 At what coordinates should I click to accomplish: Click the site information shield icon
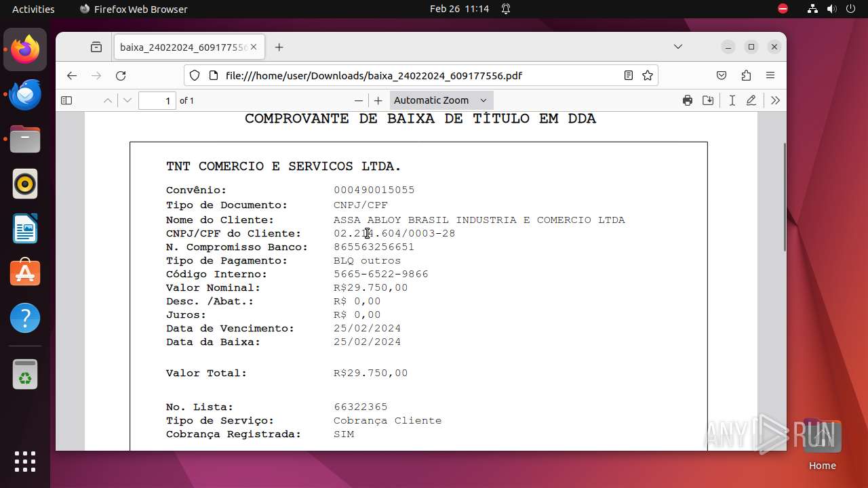coord(194,75)
